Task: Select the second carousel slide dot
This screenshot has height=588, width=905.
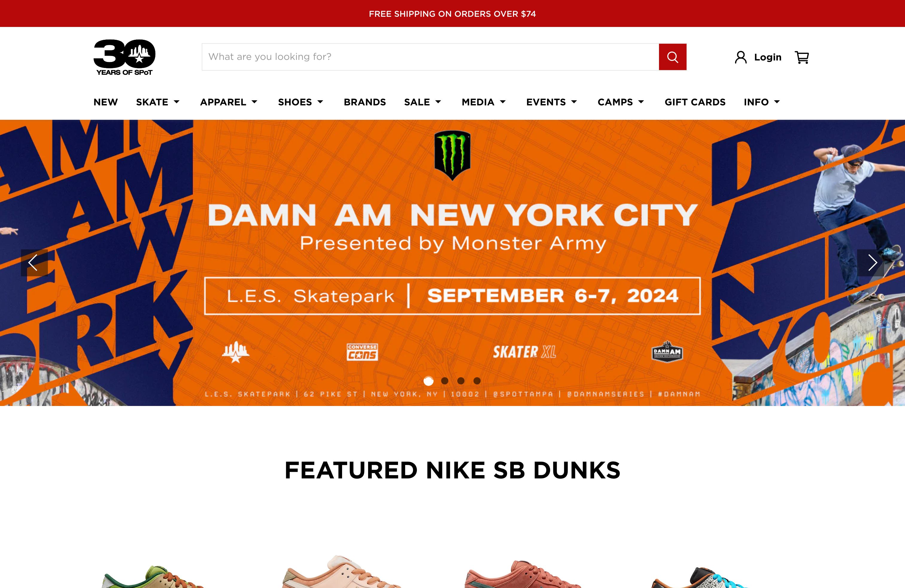Action: 444,381
